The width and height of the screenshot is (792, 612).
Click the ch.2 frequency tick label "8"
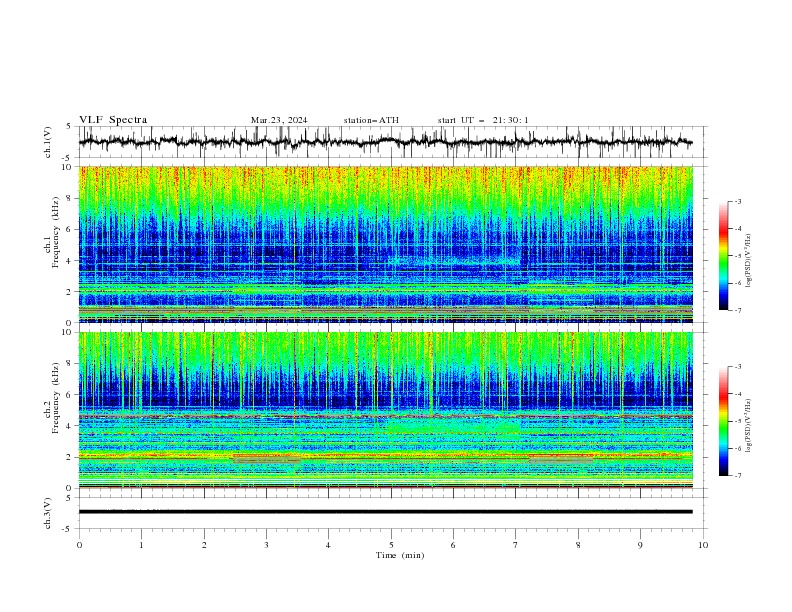click(71, 364)
